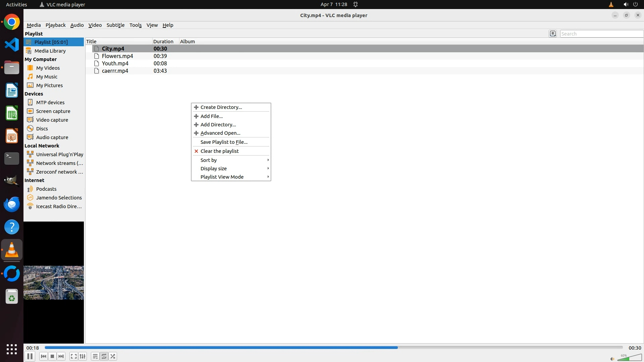Click the playlist Search field

click(601, 34)
